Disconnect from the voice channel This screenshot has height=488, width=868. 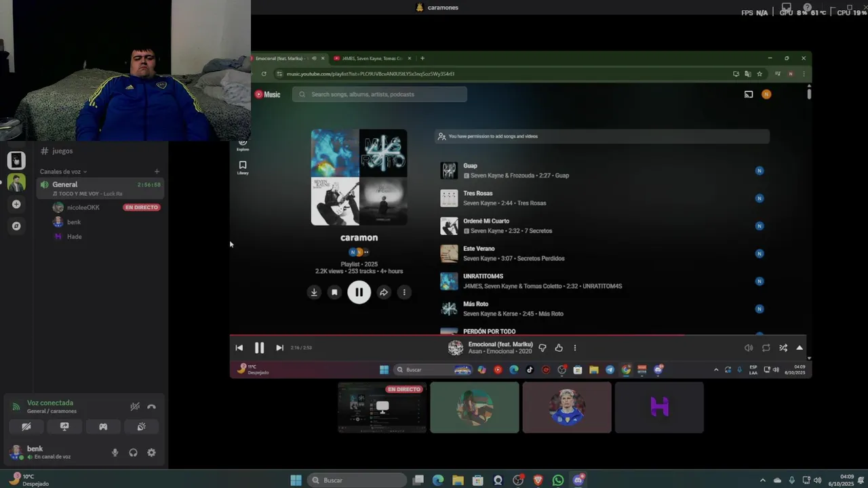click(x=151, y=407)
